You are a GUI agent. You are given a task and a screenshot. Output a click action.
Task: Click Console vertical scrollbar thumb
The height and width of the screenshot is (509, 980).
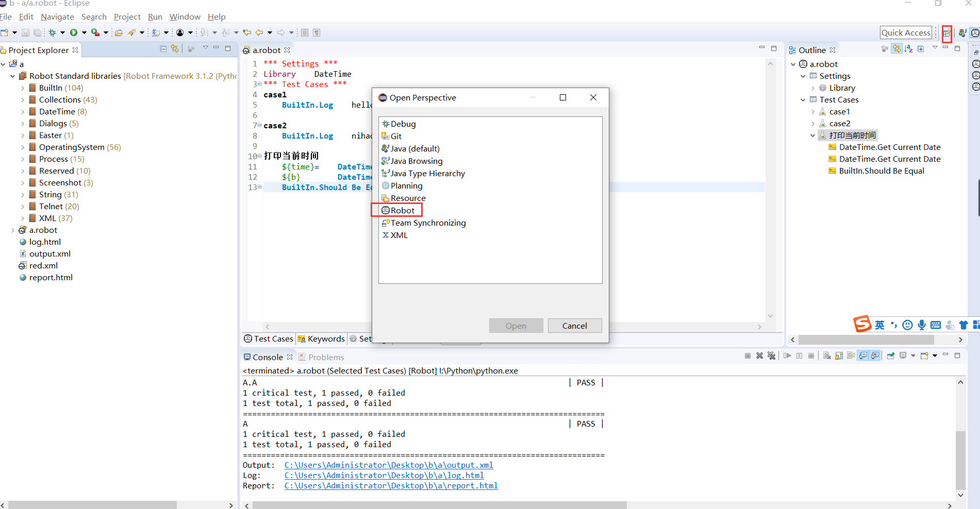(960, 460)
